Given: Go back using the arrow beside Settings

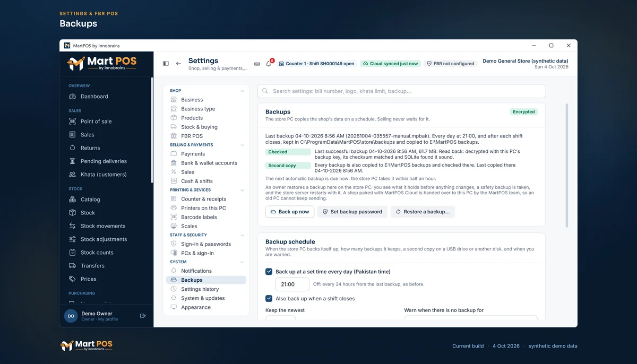Looking at the screenshot, I should (x=178, y=64).
